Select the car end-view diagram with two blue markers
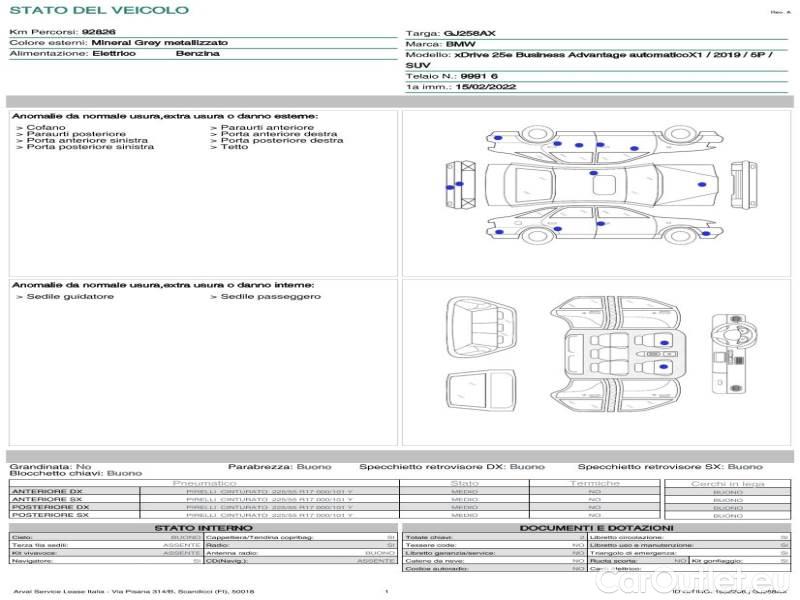The height and width of the screenshot is (600, 800). (458, 186)
